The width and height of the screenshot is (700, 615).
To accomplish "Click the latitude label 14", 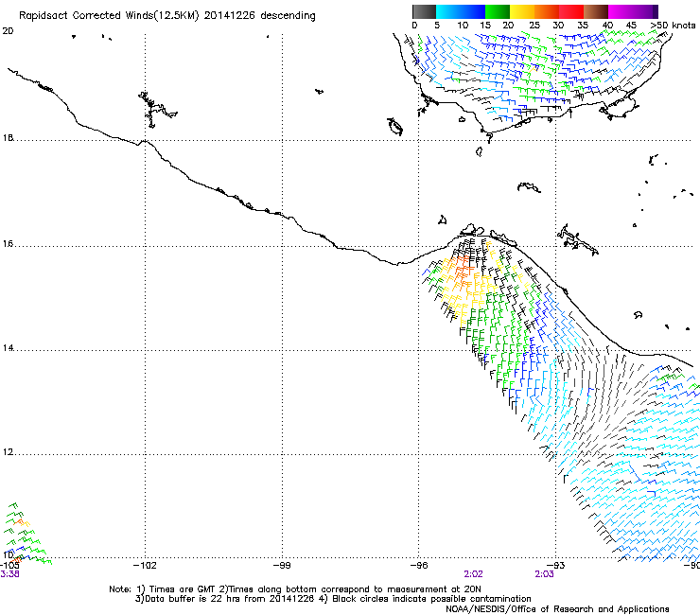I will click(x=8, y=348).
